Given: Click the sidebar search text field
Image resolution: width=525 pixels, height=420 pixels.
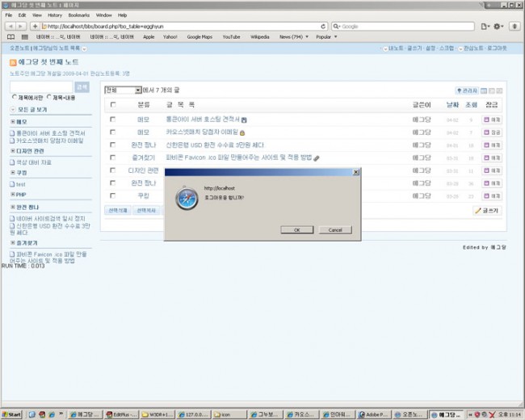Looking at the screenshot, I should pos(40,86).
